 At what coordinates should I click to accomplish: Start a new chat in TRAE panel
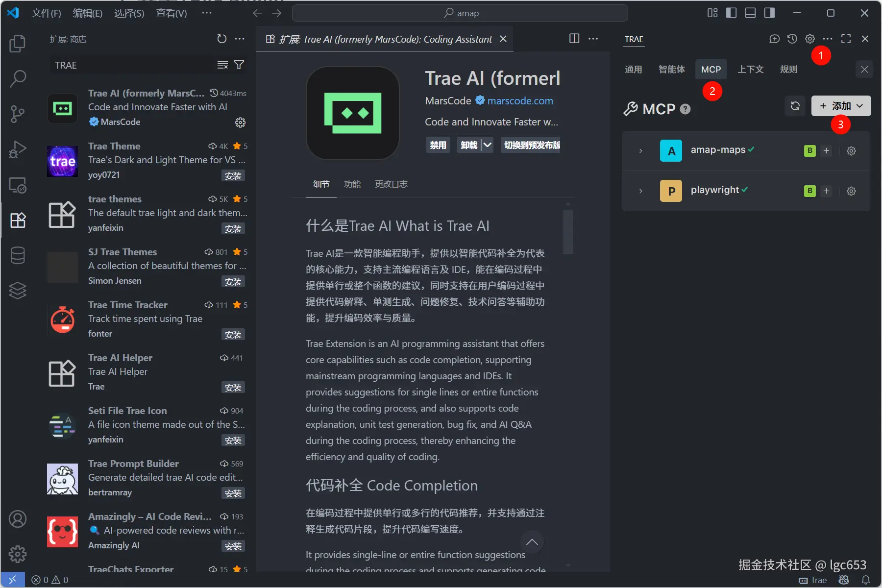(x=774, y=39)
